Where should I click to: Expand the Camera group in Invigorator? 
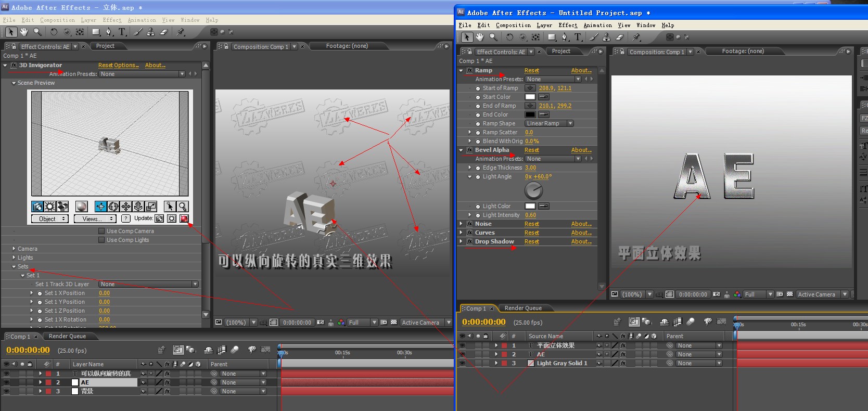pyautogui.click(x=14, y=249)
